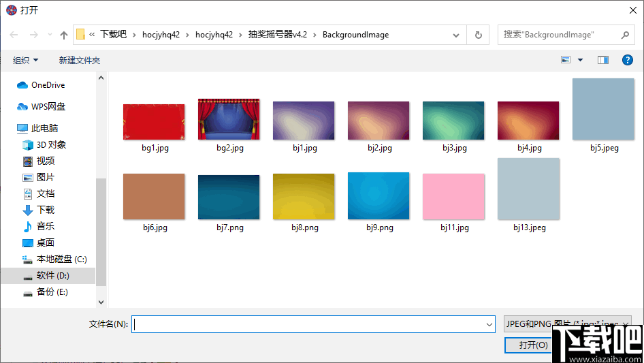This screenshot has width=644, height=363.
Task: Expand chevron after 抽奖摇号器v4.2 breadcrumb
Action: tap(315, 35)
